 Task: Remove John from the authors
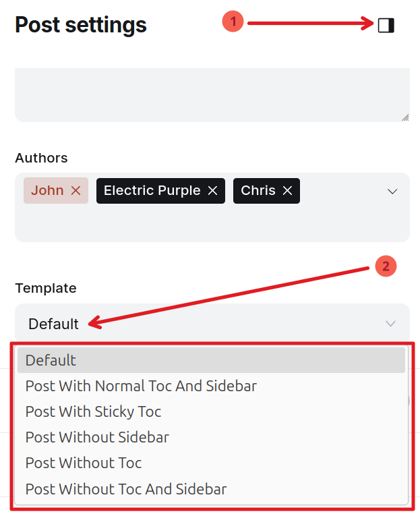pyautogui.click(x=76, y=191)
